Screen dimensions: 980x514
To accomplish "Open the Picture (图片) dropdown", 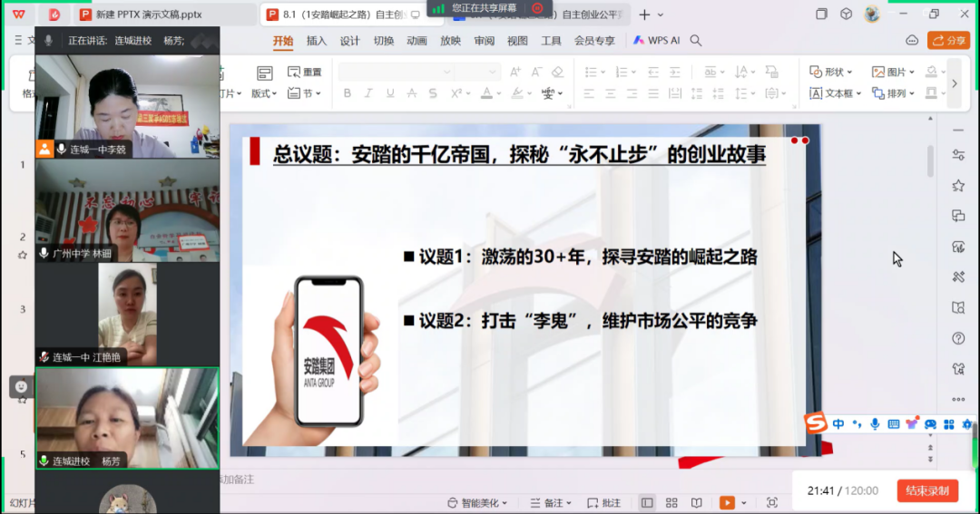I will click(x=893, y=72).
